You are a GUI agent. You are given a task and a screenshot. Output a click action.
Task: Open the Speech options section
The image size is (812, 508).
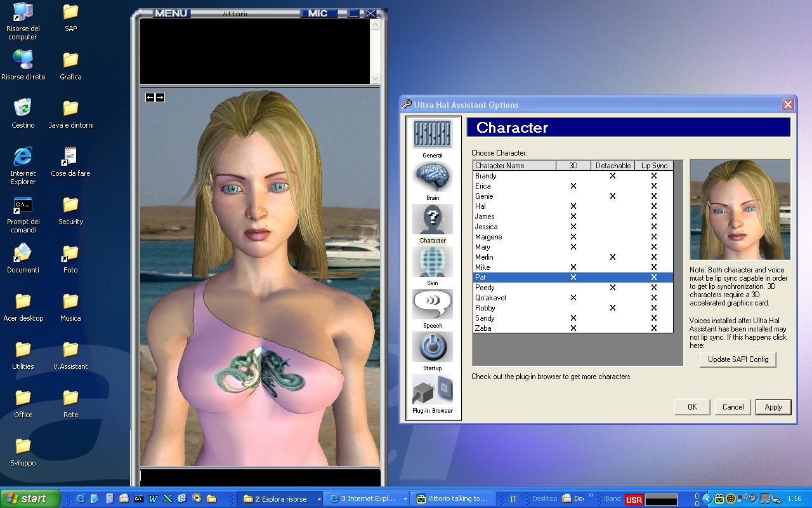433,309
